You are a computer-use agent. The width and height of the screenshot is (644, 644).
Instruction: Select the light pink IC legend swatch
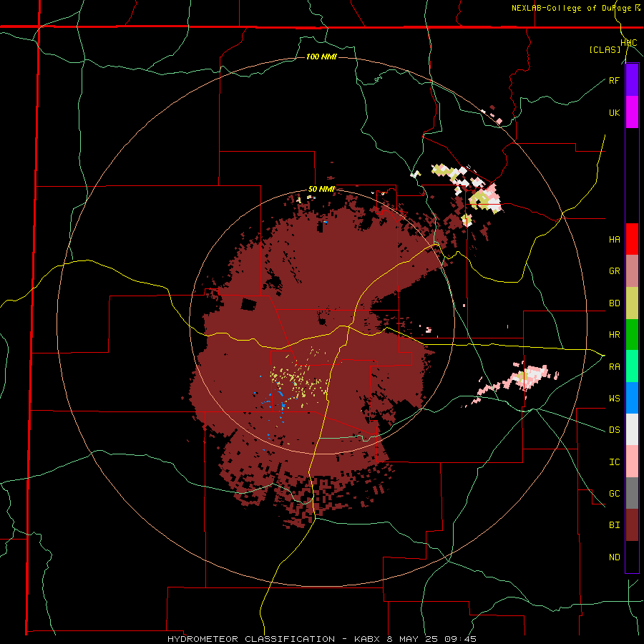632,462
